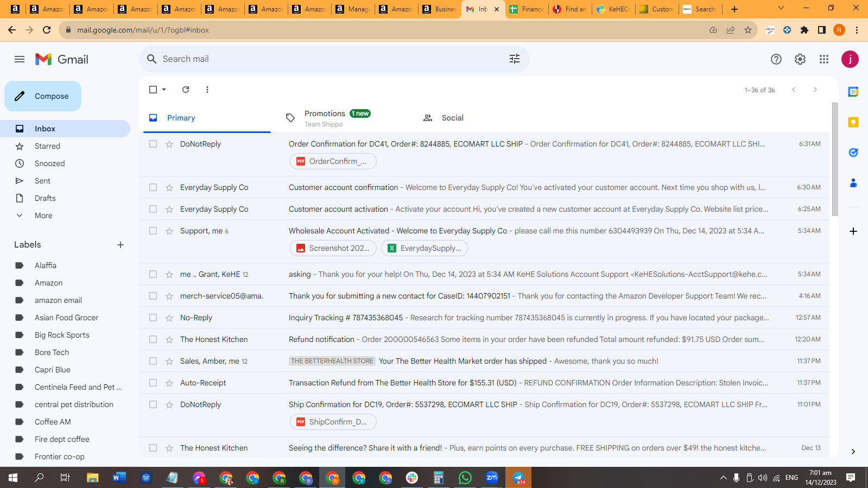The height and width of the screenshot is (488, 868).
Task: Open the Google account avatar
Action: pyautogui.click(x=850, y=59)
